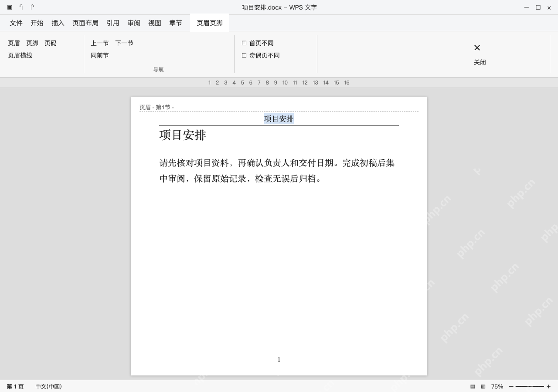The width and height of the screenshot is (558, 392).
Task: Enable the 首页不同 checkbox
Action: (244, 43)
